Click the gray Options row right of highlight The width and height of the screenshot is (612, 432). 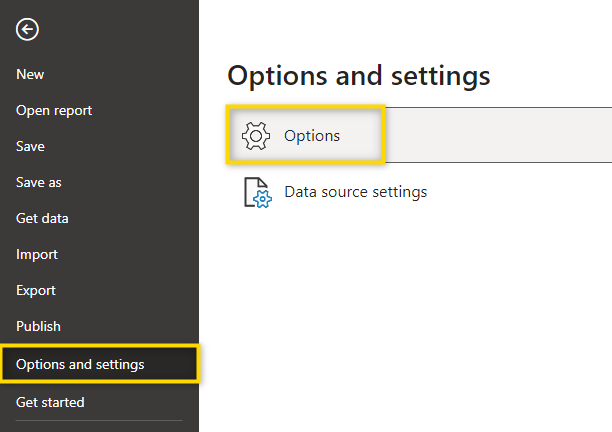click(498, 135)
